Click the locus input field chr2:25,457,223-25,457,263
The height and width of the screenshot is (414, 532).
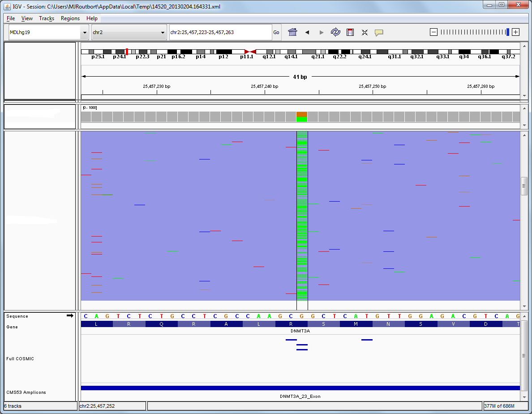click(x=220, y=32)
